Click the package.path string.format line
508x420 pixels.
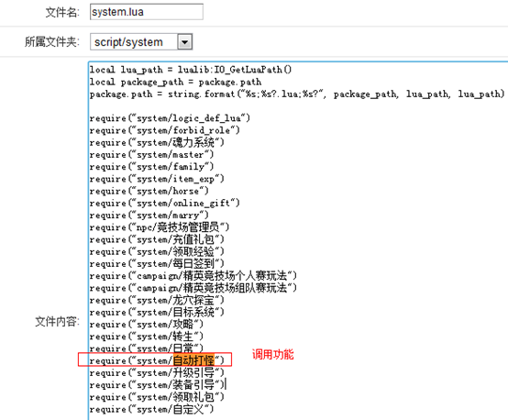click(x=297, y=94)
